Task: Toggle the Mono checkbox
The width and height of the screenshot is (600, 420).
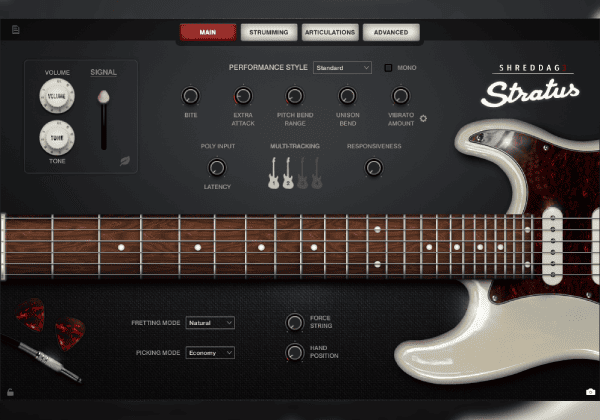Action: click(x=388, y=68)
